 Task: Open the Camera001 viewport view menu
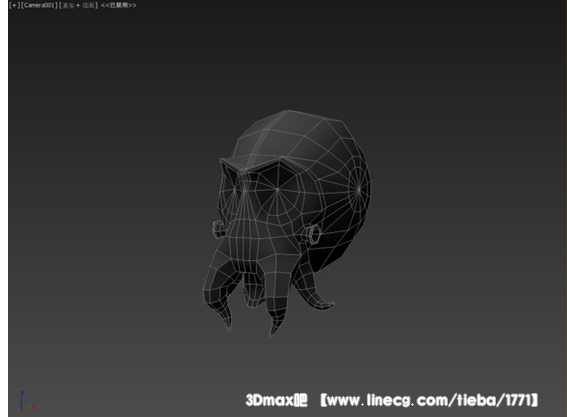click(x=39, y=5)
